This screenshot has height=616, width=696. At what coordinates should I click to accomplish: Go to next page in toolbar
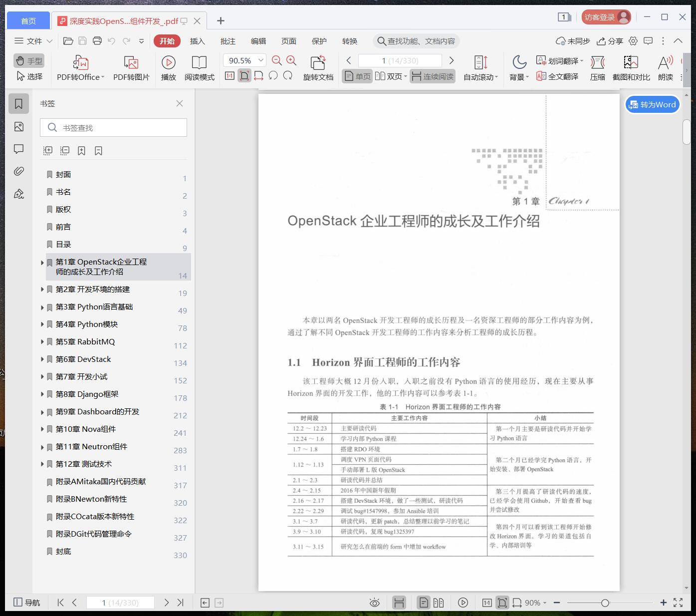pos(452,60)
